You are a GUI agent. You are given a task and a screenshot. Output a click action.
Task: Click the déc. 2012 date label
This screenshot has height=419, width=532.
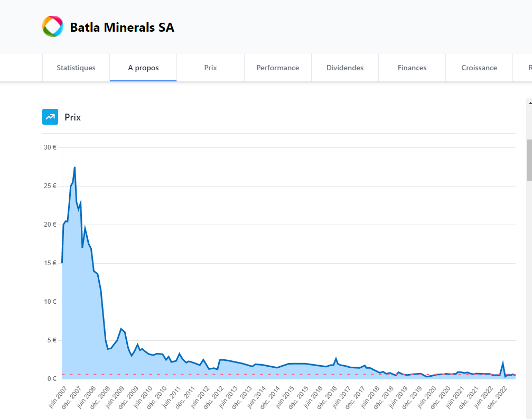tap(214, 397)
